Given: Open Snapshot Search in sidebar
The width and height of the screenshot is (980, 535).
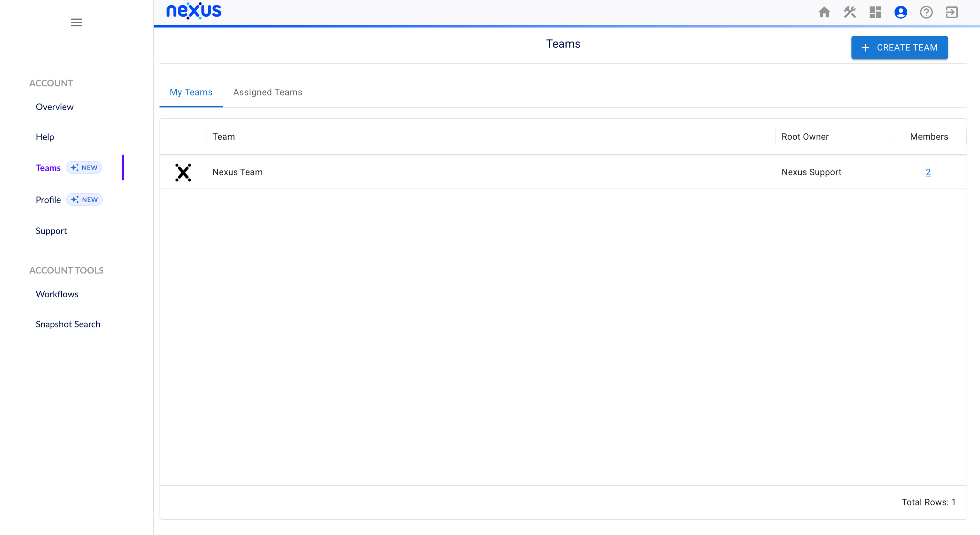Looking at the screenshot, I should click(68, 325).
